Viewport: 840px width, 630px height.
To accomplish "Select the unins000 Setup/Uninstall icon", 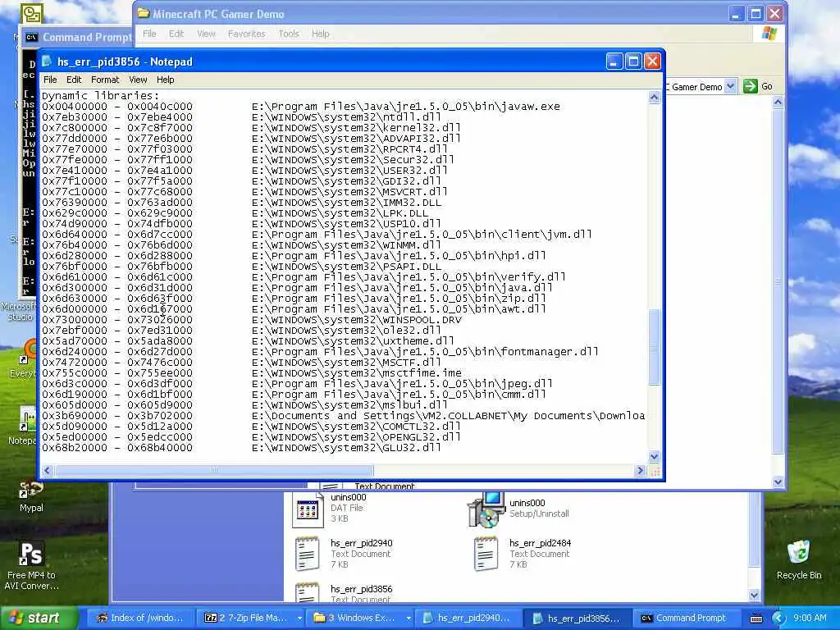I will [x=486, y=509].
